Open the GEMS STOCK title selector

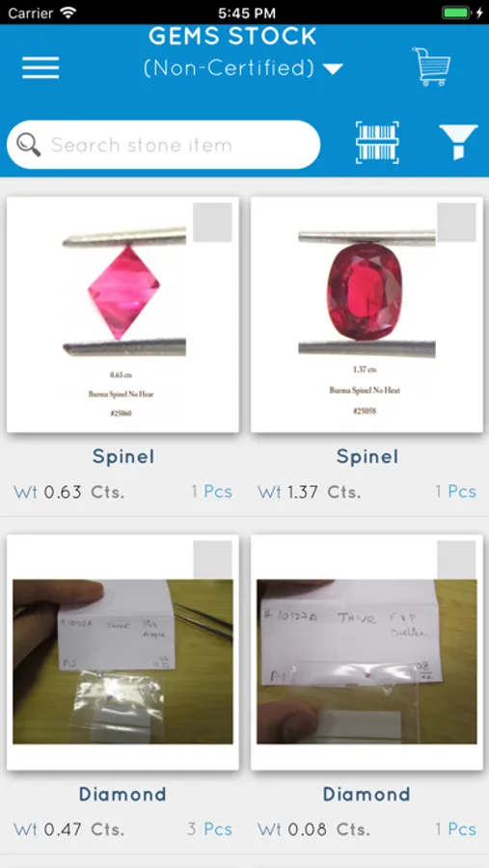pyautogui.click(x=232, y=37)
